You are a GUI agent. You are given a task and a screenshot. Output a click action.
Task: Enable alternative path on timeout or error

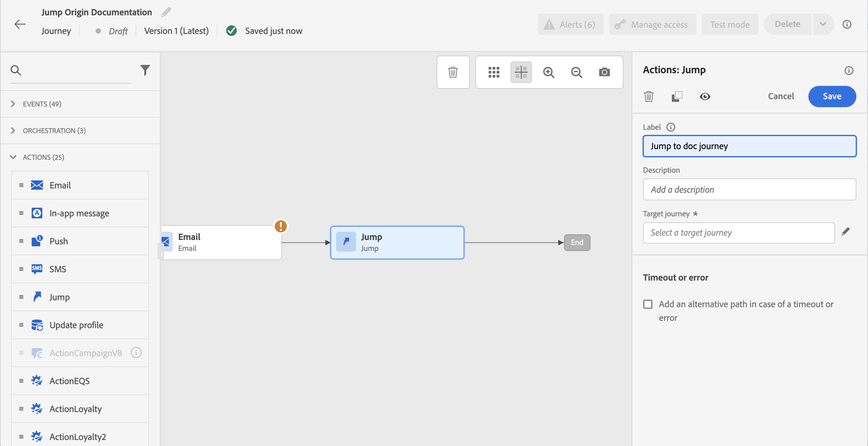pos(648,304)
